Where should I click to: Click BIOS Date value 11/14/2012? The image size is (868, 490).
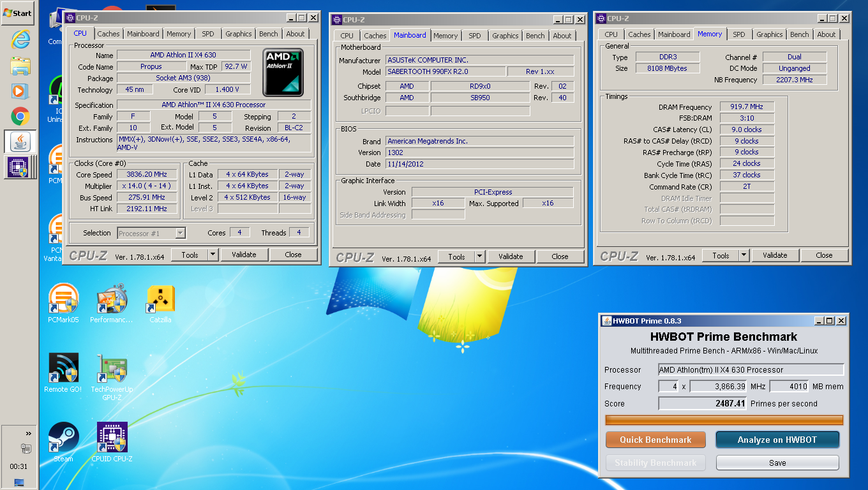point(479,164)
